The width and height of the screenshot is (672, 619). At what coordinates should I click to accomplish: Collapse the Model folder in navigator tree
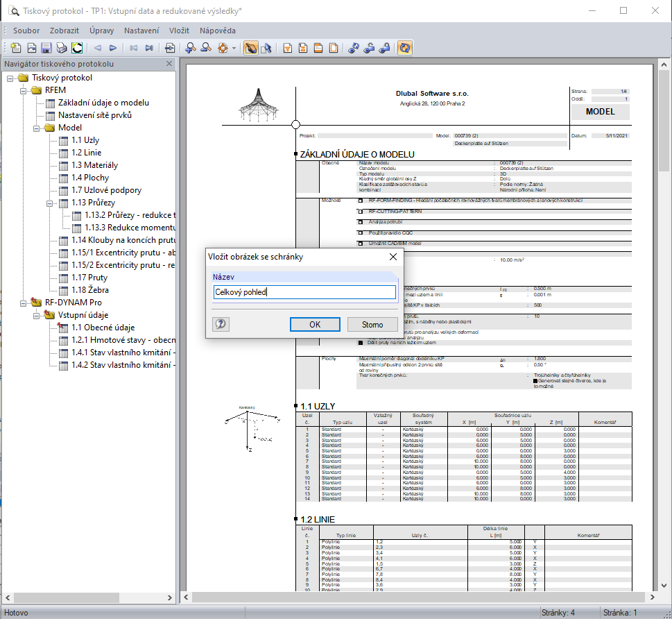coord(35,128)
